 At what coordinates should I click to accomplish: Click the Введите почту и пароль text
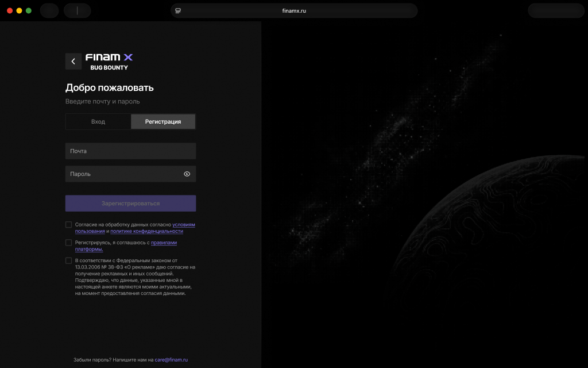(102, 101)
